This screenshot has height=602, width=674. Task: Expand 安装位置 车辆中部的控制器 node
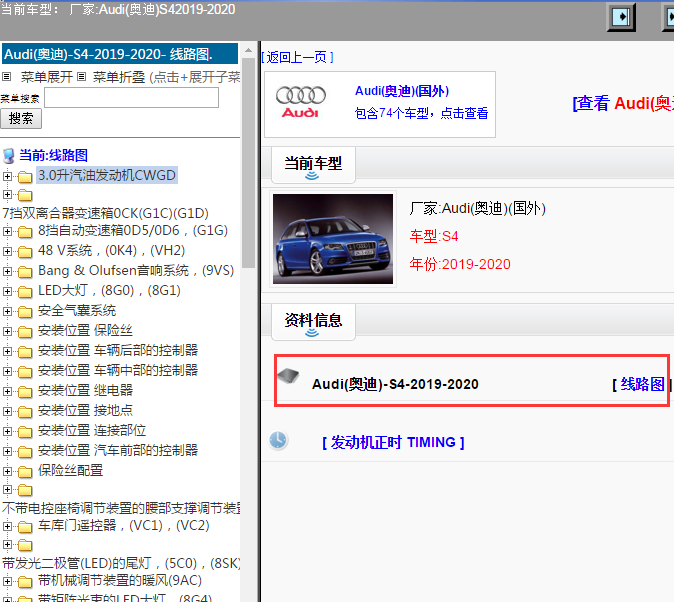7,371
